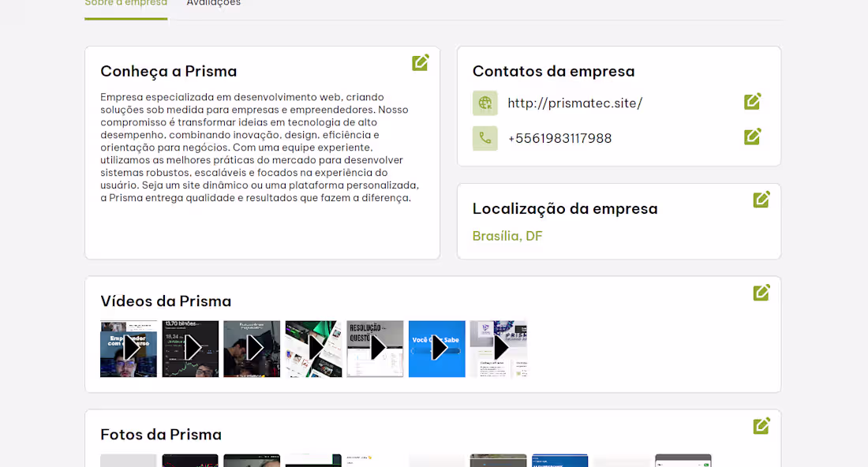Edit the Vídeos da Prisma section
868x467 pixels.
tap(761, 292)
